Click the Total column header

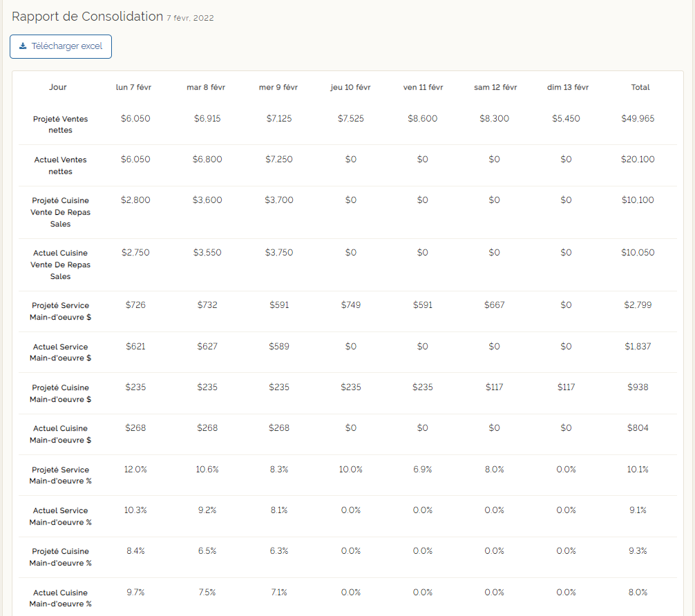[640, 87]
